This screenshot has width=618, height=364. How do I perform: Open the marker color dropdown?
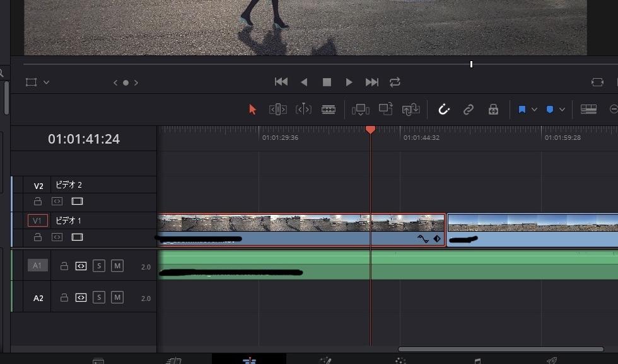[x=562, y=110]
